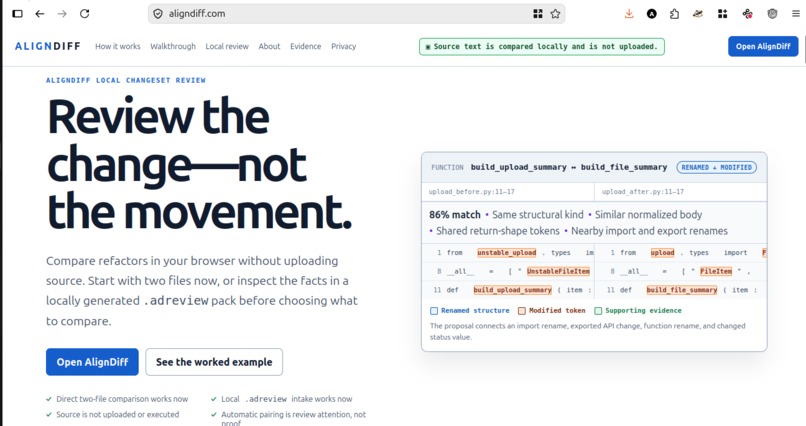Screen dimensions: 806x426
Task: Click the QR grid icon in address bar
Action: (x=538, y=14)
